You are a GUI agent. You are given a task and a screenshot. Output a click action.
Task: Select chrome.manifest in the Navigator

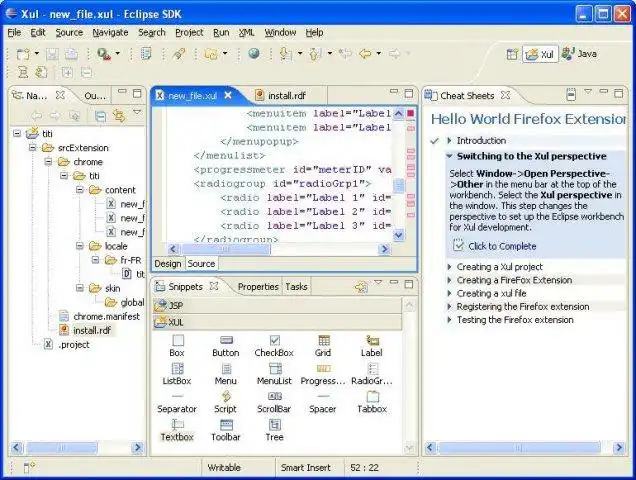coord(106,316)
